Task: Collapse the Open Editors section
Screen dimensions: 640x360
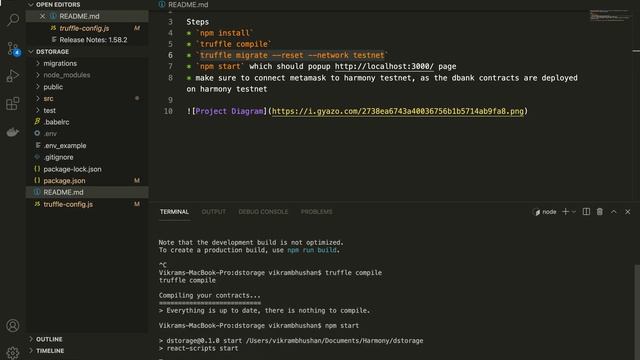Action: pyautogui.click(x=31, y=4)
